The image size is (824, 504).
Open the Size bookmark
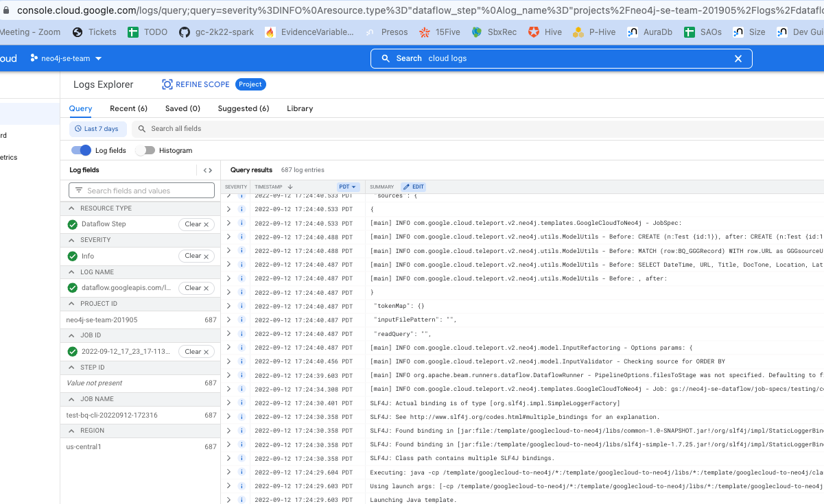749,32
